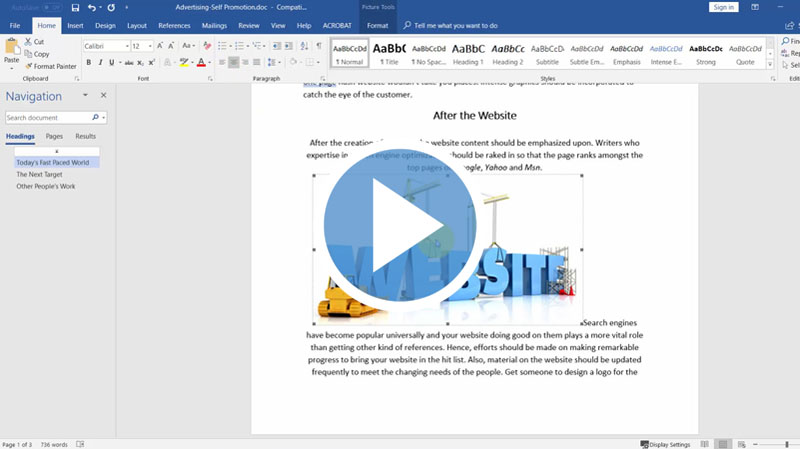Click the Sort icon in Paragraph group
This screenshot has width=800, height=449.
pyautogui.click(x=304, y=46)
